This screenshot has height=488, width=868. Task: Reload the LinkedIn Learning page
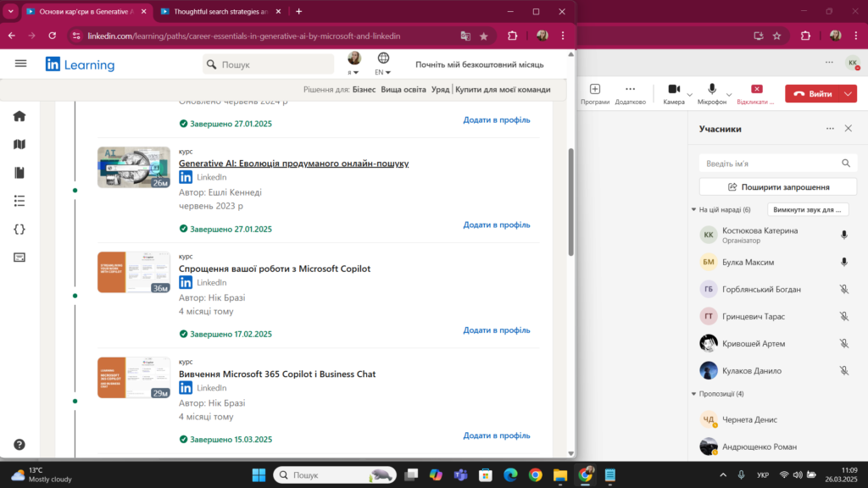(52, 36)
